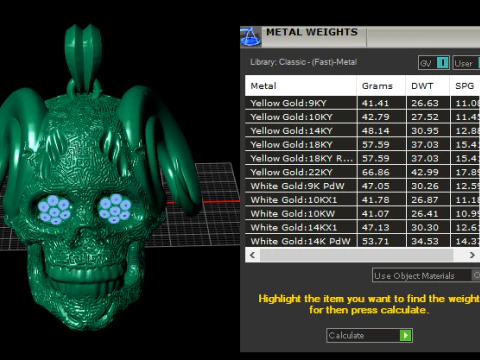Image resolution: width=480 pixels, height=360 pixels.
Task: Click the 26.87 DWT cell
Action: (x=428, y=200)
